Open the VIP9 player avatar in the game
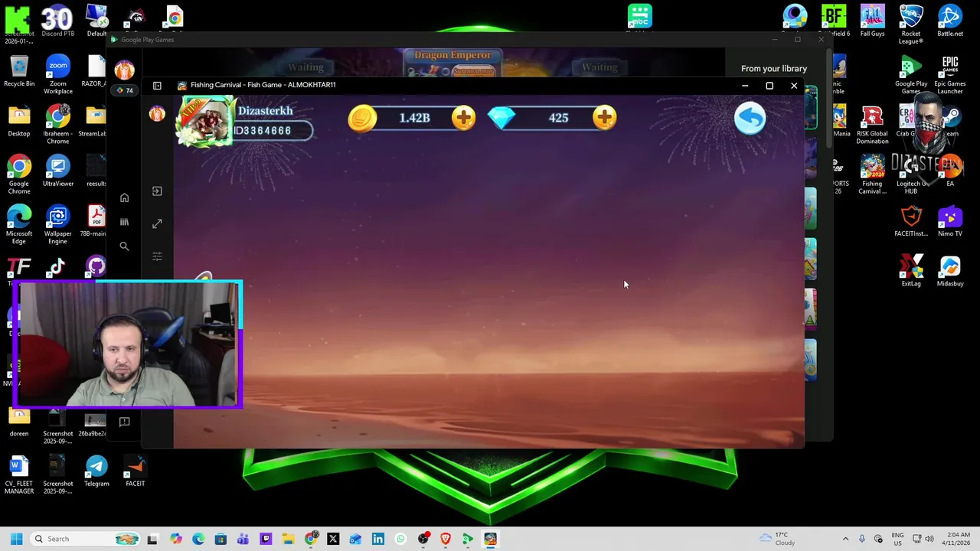This screenshot has height=551, width=980. [205, 122]
